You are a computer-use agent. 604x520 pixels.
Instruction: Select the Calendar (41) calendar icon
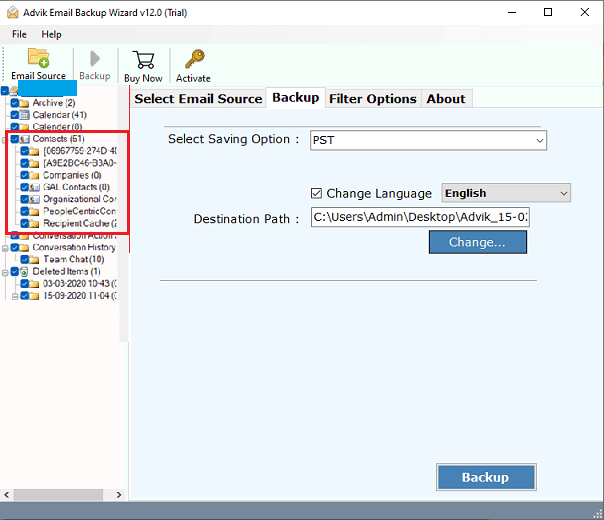coord(24,115)
